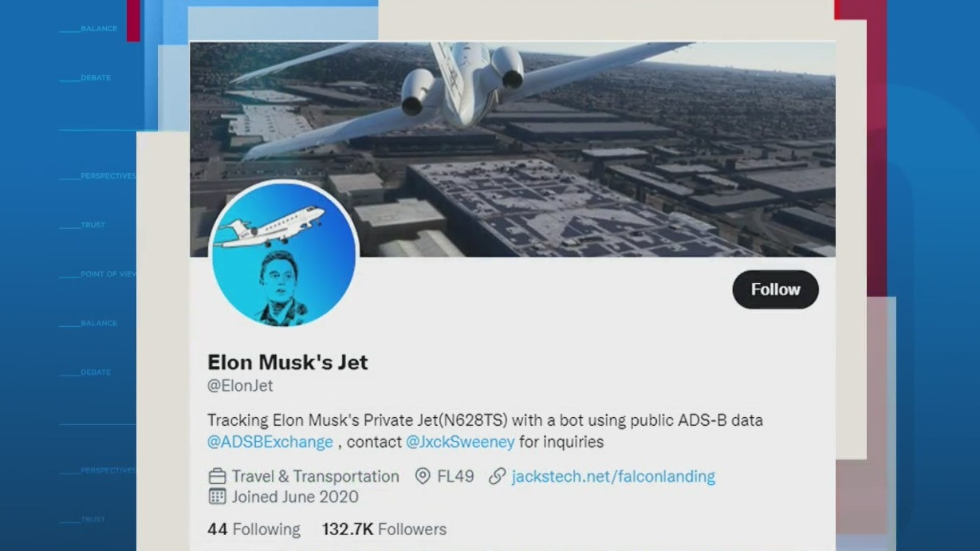
Task: Click the calendar joined-date icon
Action: 217,497
